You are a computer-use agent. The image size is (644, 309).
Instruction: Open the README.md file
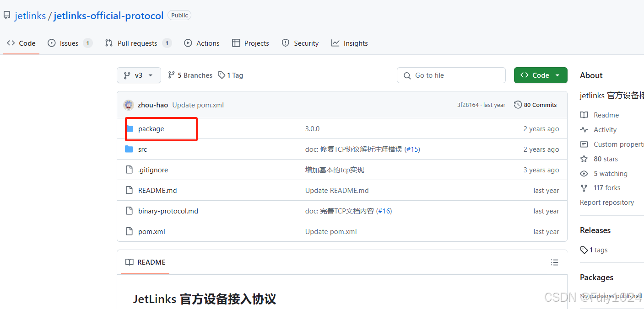157,191
